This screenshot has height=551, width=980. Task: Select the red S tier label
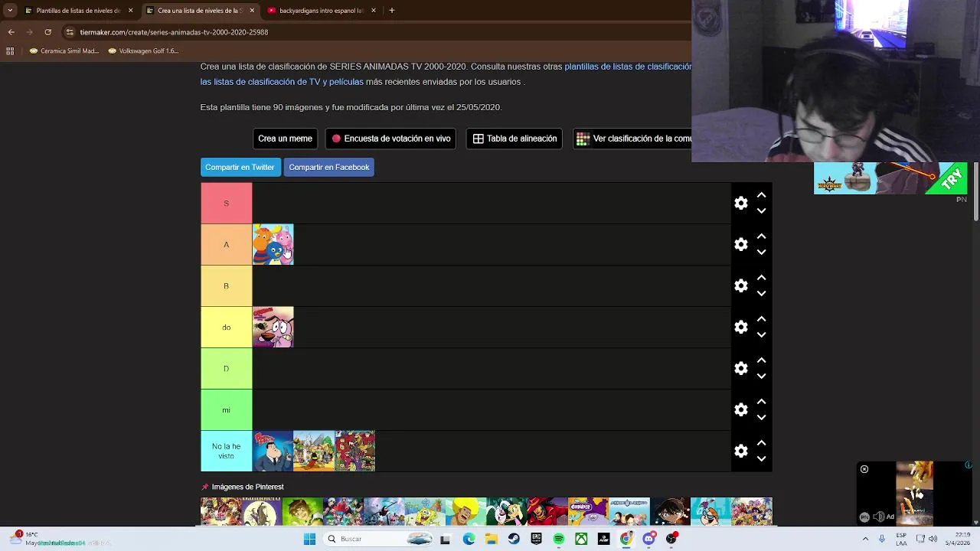click(x=226, y=203)
